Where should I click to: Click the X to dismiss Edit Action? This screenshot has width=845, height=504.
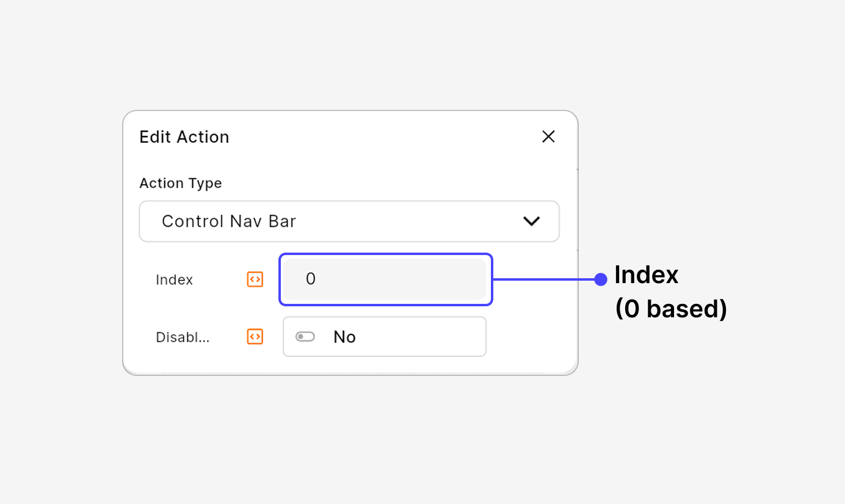pyautogui.click(x=548, y=136)
